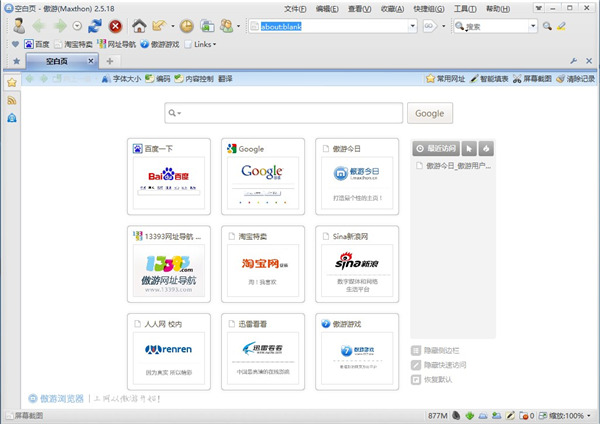
Task: Select the 最近访问 panel tab
Action: point(436,148)
